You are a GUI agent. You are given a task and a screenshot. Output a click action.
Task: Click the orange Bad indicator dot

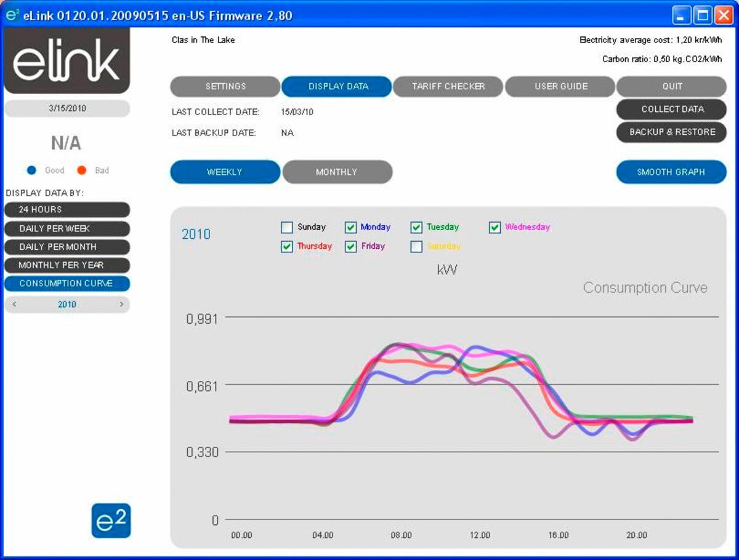tap(82, 170)
